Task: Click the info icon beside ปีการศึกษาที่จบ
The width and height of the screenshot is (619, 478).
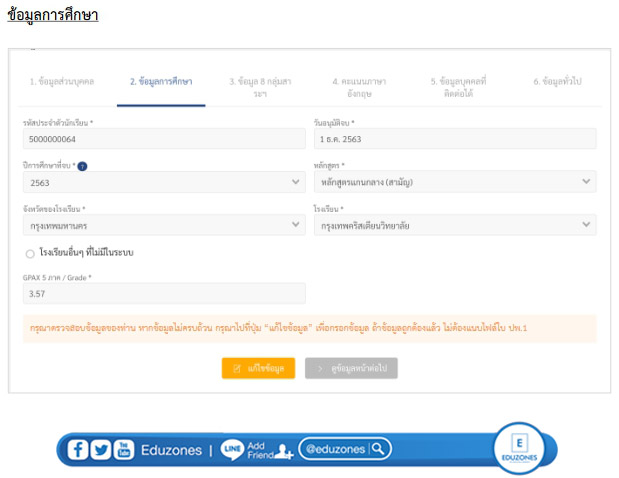Action: [x=83, y=166]
